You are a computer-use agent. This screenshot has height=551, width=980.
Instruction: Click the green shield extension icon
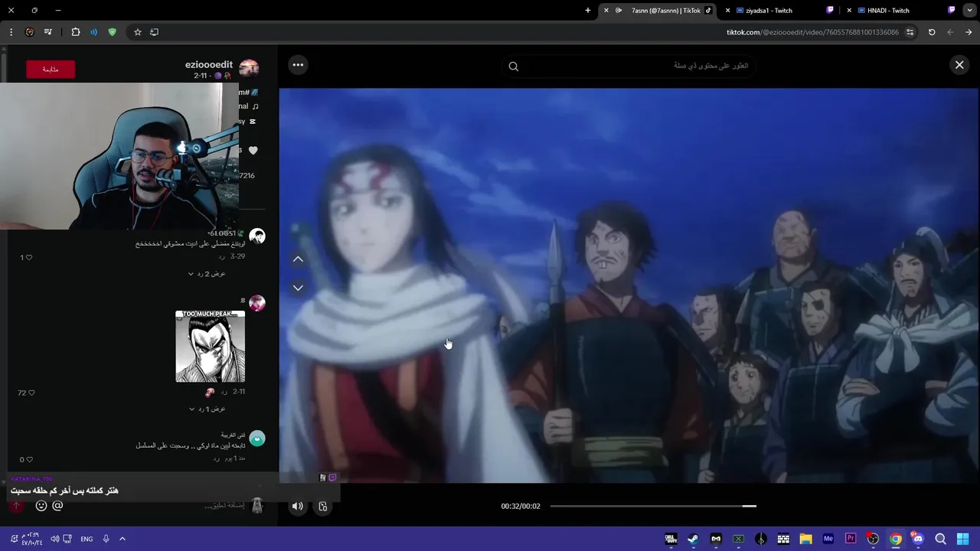tap(113, 32)
